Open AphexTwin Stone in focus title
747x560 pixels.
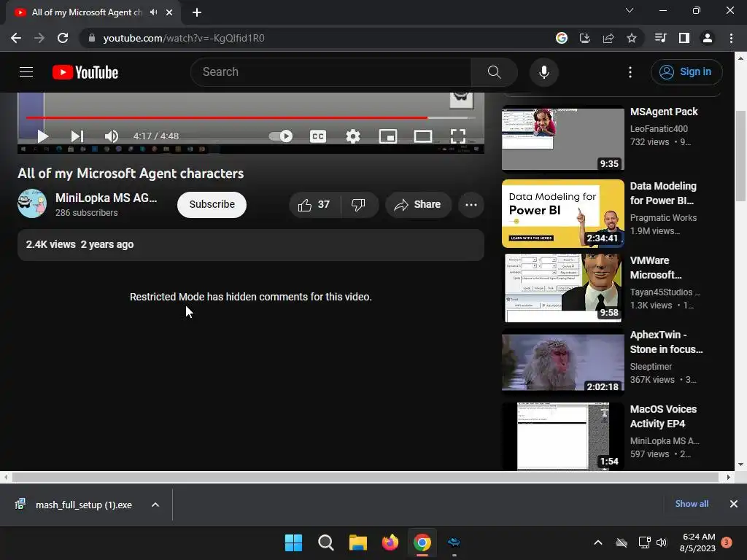(666, 342)
